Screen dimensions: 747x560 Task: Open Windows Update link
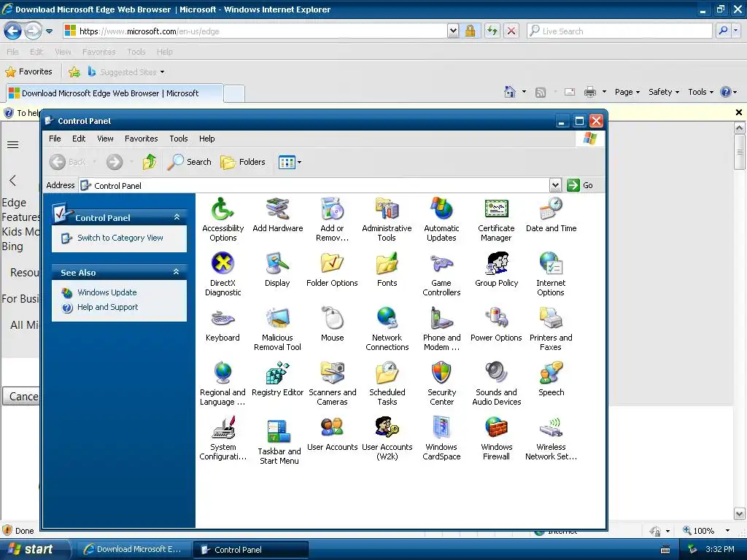pyautogui.click(x=107, y=292)
